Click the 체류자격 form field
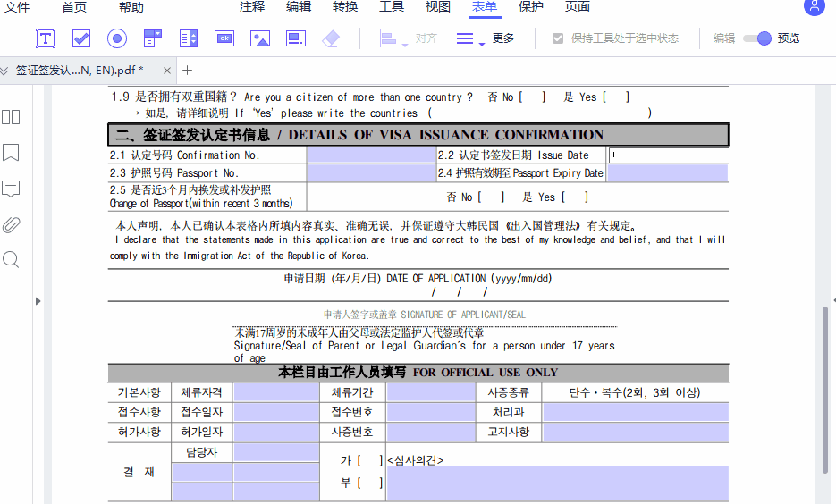 pos(276,392)
